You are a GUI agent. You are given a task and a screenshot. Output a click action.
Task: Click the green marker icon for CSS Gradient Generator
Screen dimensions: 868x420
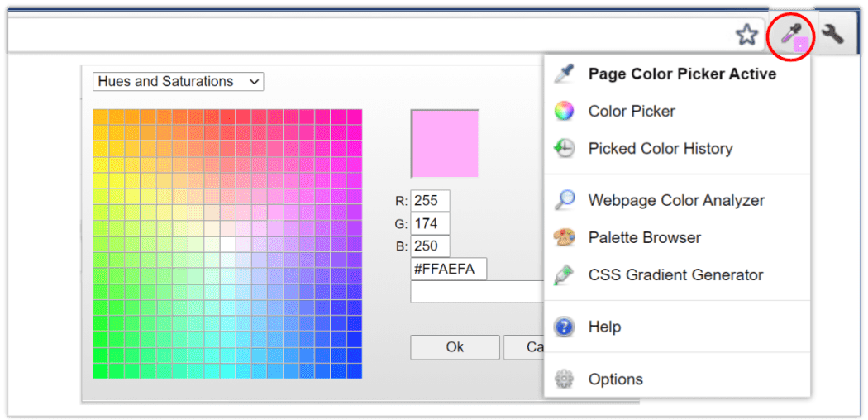(564, 274)
